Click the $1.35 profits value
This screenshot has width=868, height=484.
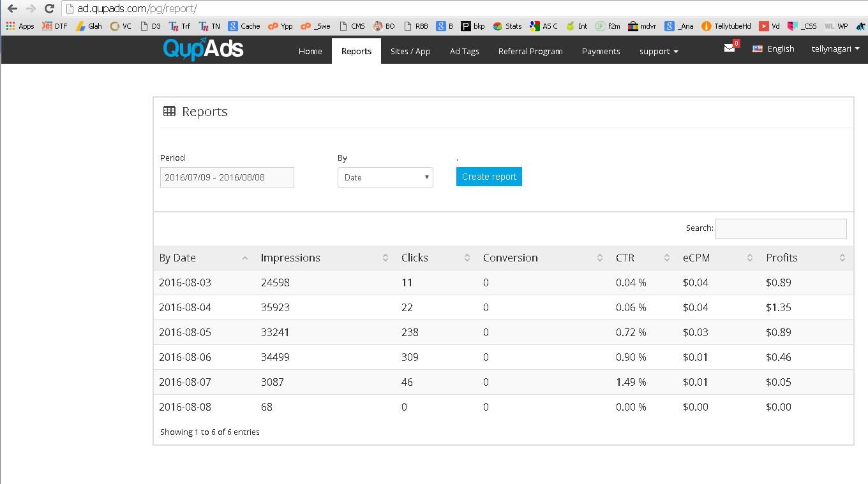[x=779, y=307]
